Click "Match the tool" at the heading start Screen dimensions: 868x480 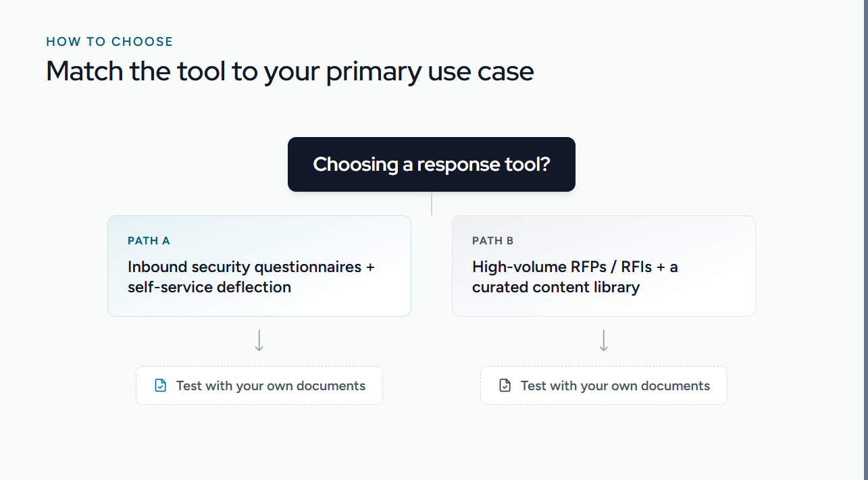[x=136, y=72]
